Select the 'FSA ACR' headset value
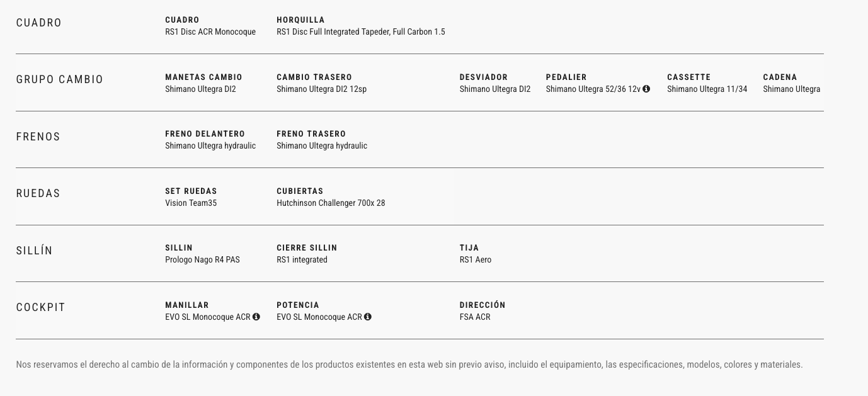Image resolution: width=868 pixels, height=396 pixels. click(475, 317)
